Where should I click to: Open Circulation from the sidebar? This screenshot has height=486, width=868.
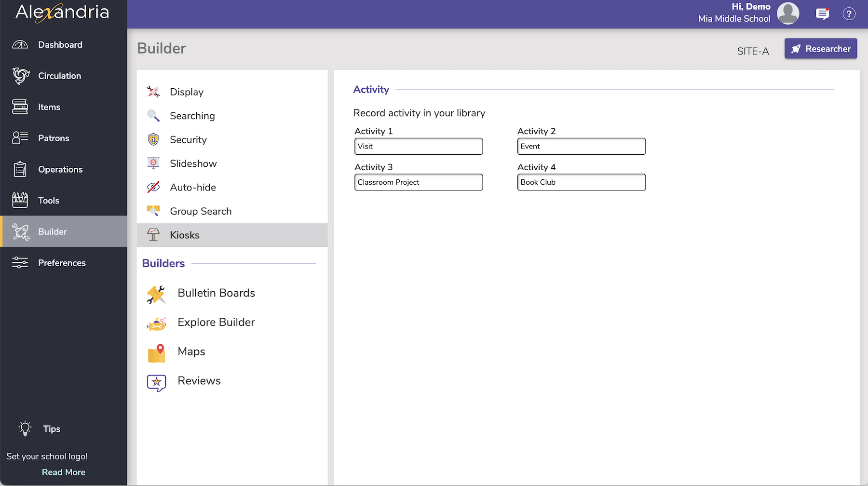tap(59, 76)
